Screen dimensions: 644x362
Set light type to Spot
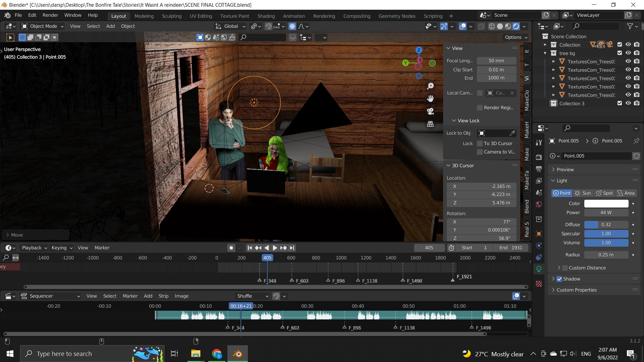click(604, 193)
